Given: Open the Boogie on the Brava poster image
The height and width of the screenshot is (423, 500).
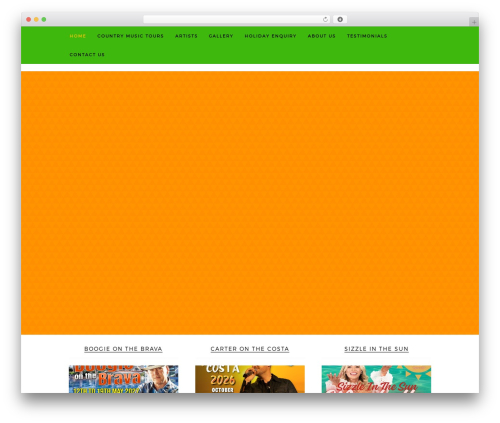Looking at the screenshot, I should (x=123, y=379).
